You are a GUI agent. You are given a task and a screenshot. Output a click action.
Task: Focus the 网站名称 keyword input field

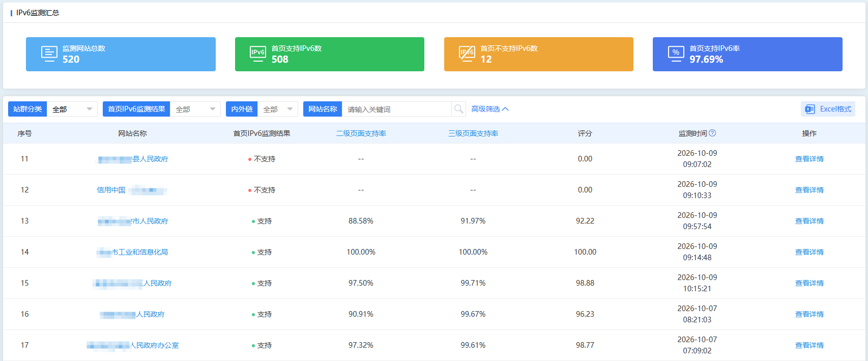tap(397, 109)
